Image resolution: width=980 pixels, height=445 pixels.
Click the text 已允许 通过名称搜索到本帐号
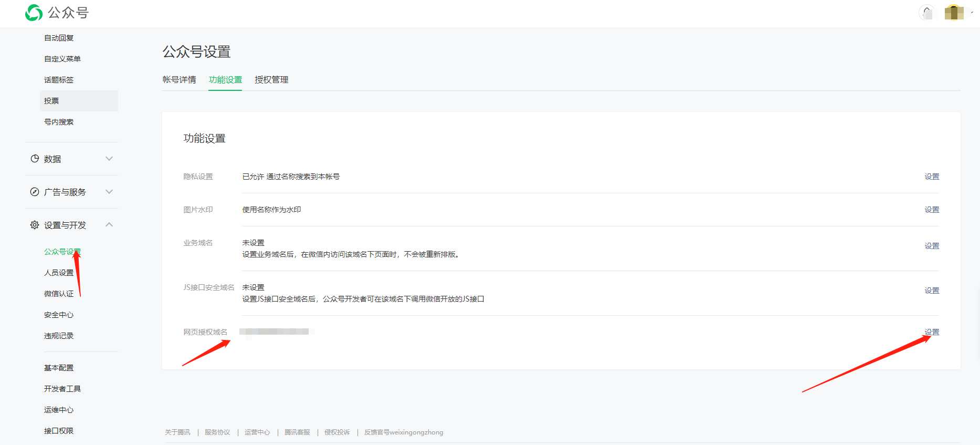click(291, 177)
